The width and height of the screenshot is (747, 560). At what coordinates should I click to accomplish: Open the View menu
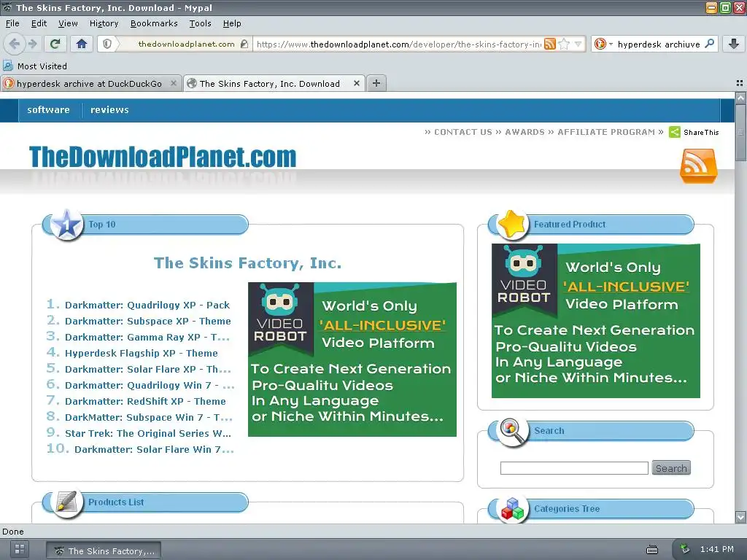point(68,23)
